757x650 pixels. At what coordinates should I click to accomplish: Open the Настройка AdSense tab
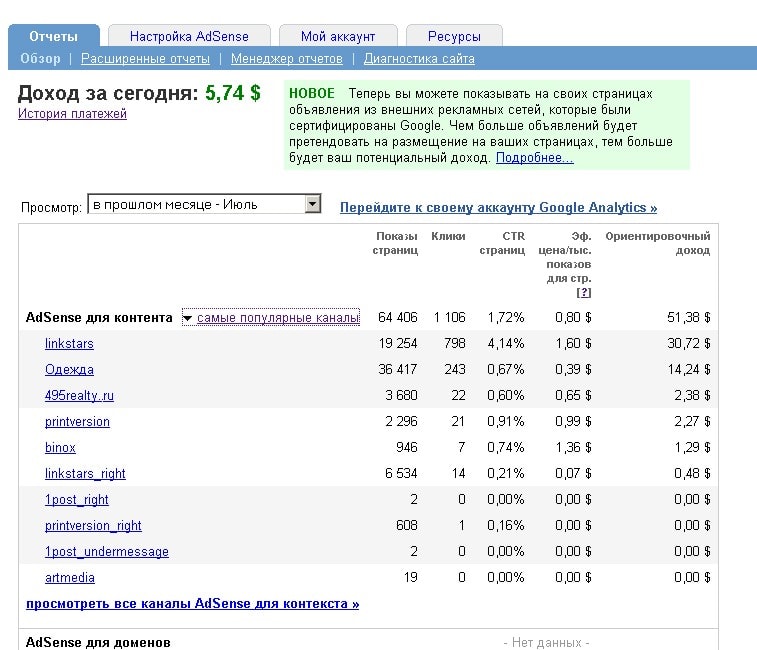click(x=189, y=36)
